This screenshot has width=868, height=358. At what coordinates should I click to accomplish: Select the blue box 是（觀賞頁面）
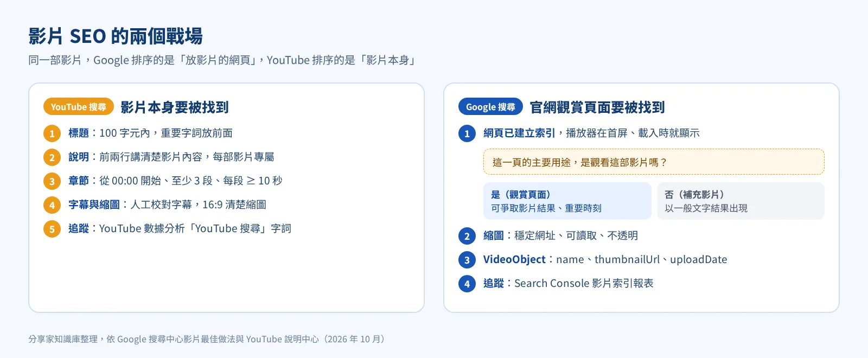pyautogui.click(x=567, y=201)
